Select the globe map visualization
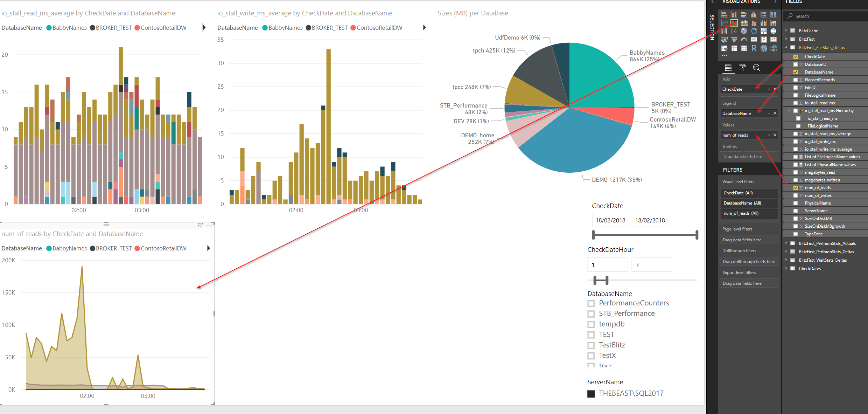 (773, 31)
